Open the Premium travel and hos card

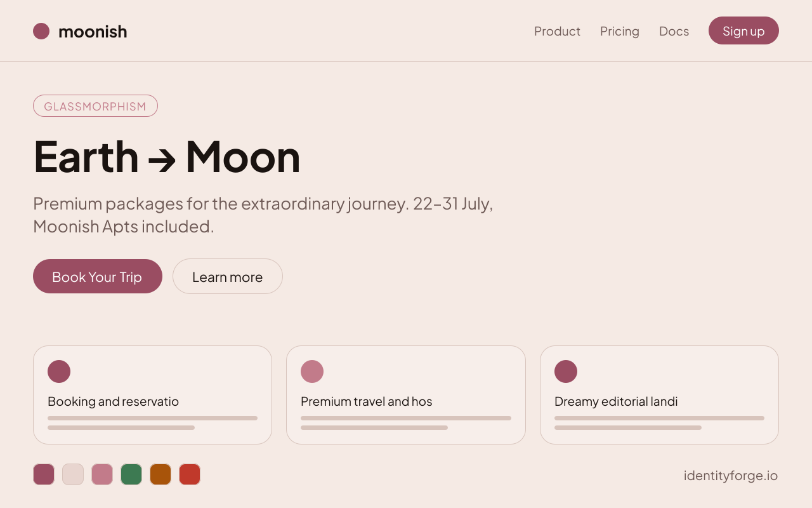pos(406,395)
